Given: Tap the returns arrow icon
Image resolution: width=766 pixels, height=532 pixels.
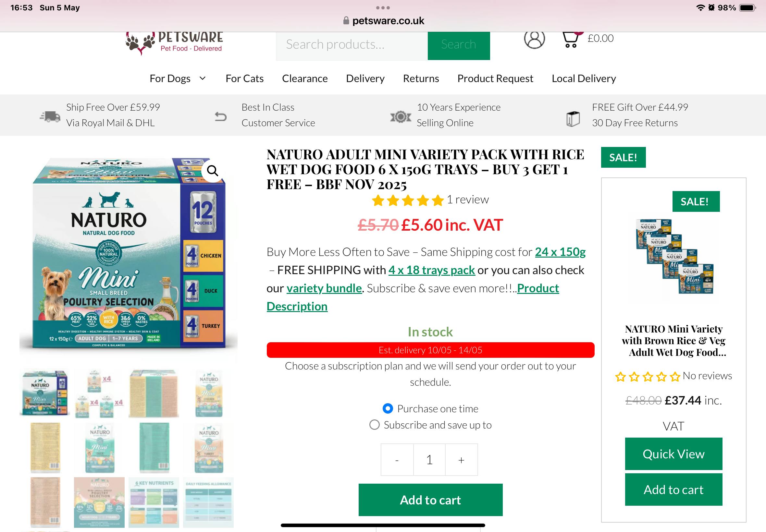Looking at the screenshot, I should pos(220,116).
